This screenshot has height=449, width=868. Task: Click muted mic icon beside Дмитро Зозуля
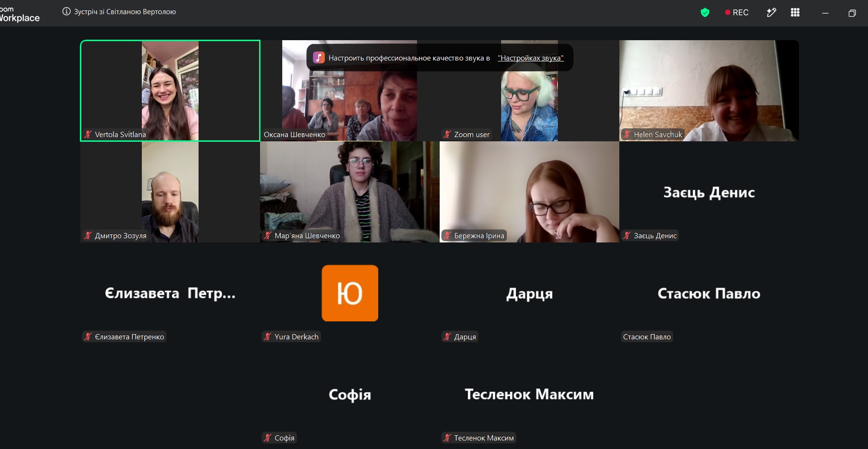pyautogui.click(x=88, y=235)
